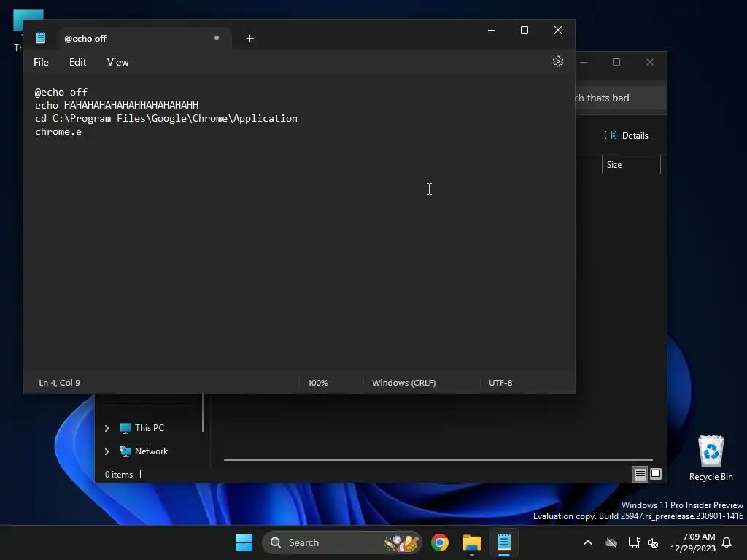Open the File menu in Notepad

tap(41, 63)
